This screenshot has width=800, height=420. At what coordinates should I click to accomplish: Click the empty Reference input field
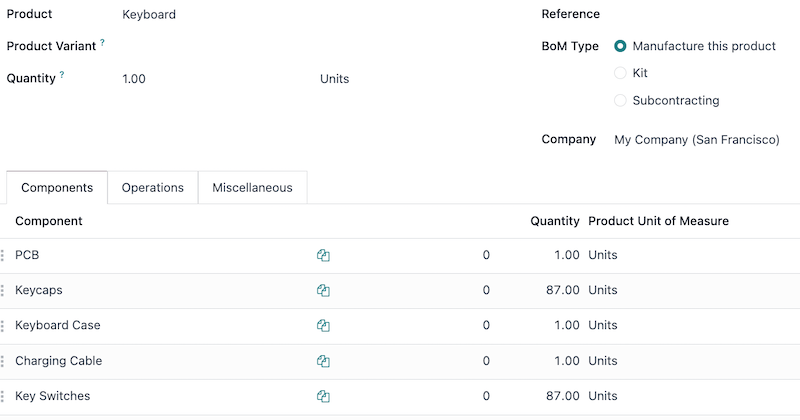click(x=700, y=15)
